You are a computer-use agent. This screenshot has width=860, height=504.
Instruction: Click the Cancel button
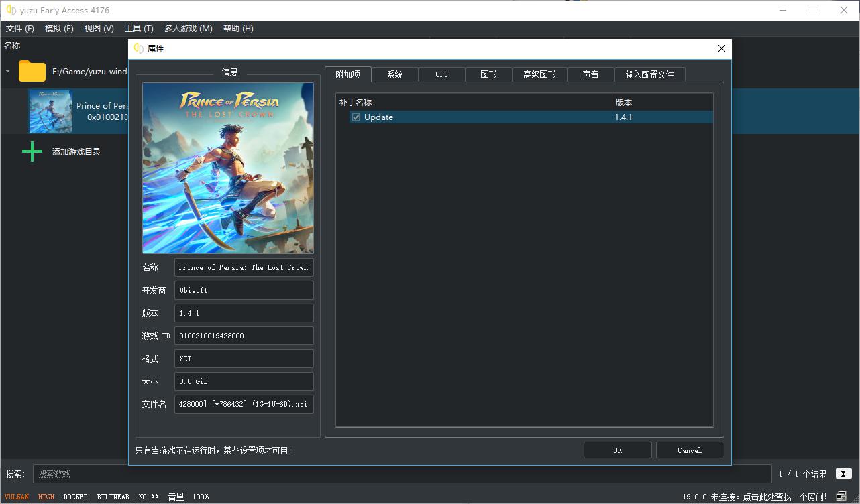(690, 450)
